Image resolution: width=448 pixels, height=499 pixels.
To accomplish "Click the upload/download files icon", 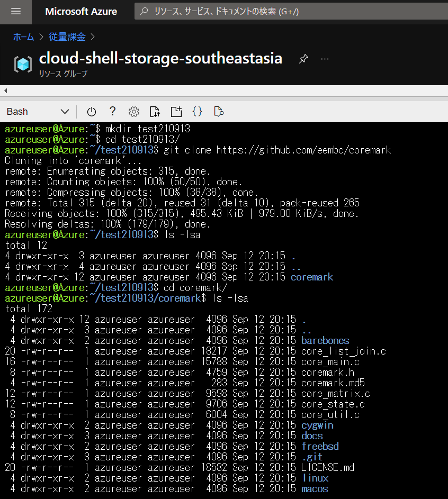I will 155,112.
